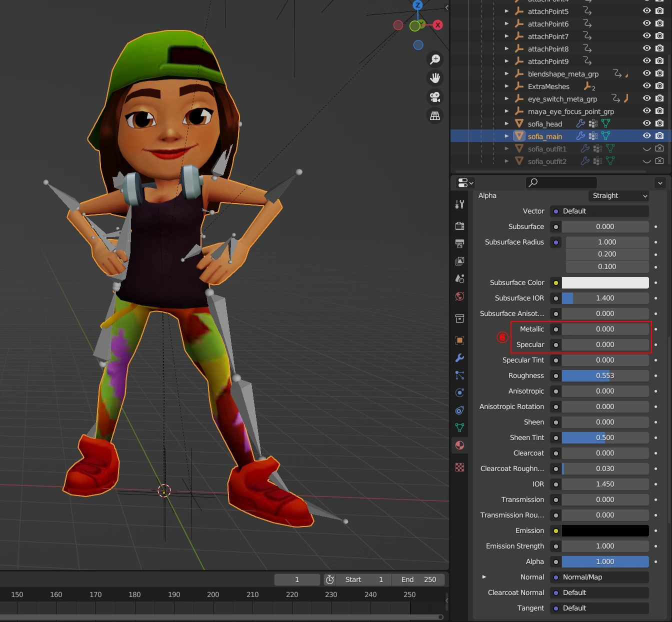Toggle the camera view icon
The height and width of the screenshot is (622, 672).
[x=435, y=97]
